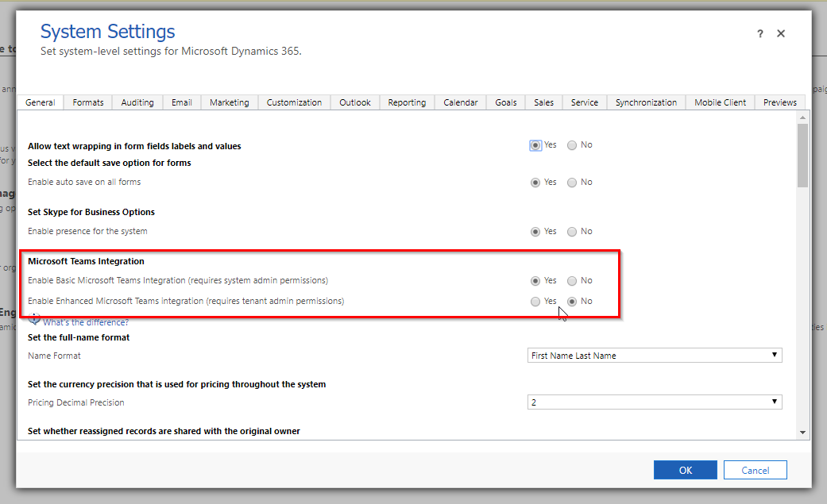The image size is (827, 504).
Task: Open the Name Format dropdown
Action: tap(655, 356)
